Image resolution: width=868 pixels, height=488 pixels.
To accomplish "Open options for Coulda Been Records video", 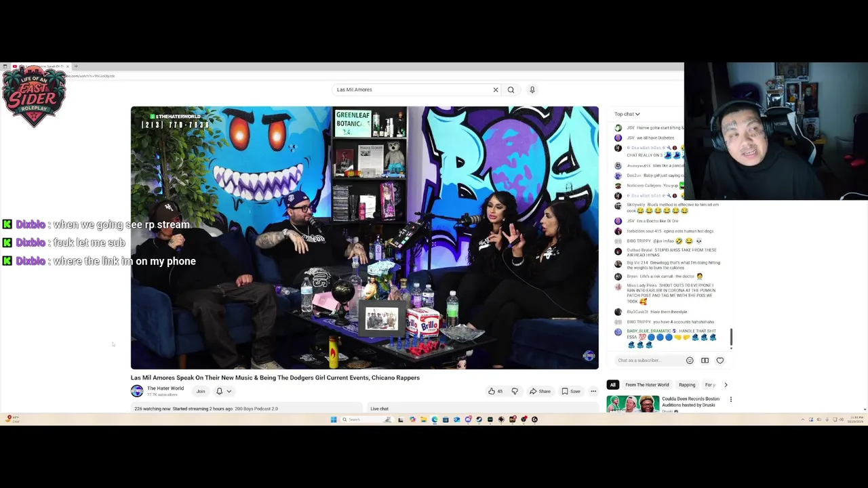I will coord(730,399).
